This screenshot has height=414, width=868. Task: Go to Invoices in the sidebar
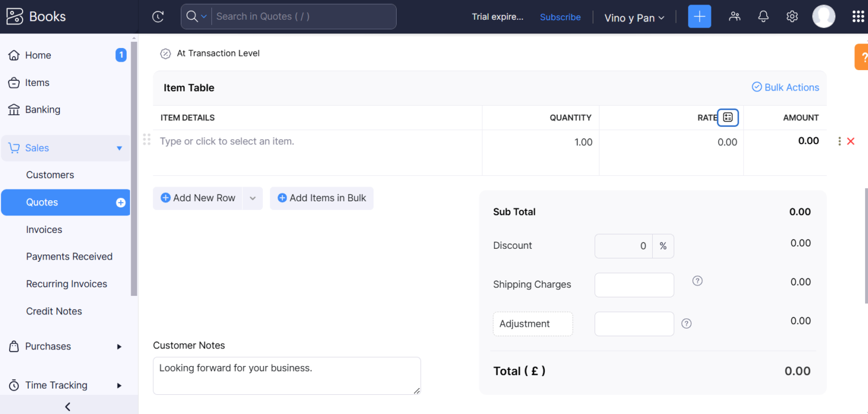44,229
